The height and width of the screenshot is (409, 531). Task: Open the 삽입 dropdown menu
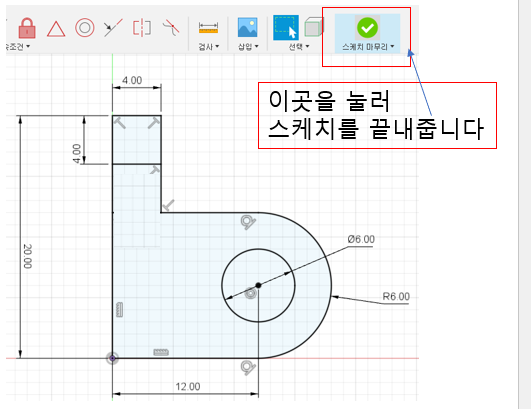click(x=248, y=46)
